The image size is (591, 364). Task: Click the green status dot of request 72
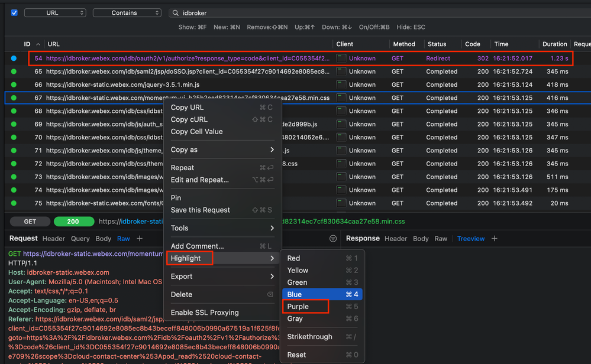coord(14,164)
